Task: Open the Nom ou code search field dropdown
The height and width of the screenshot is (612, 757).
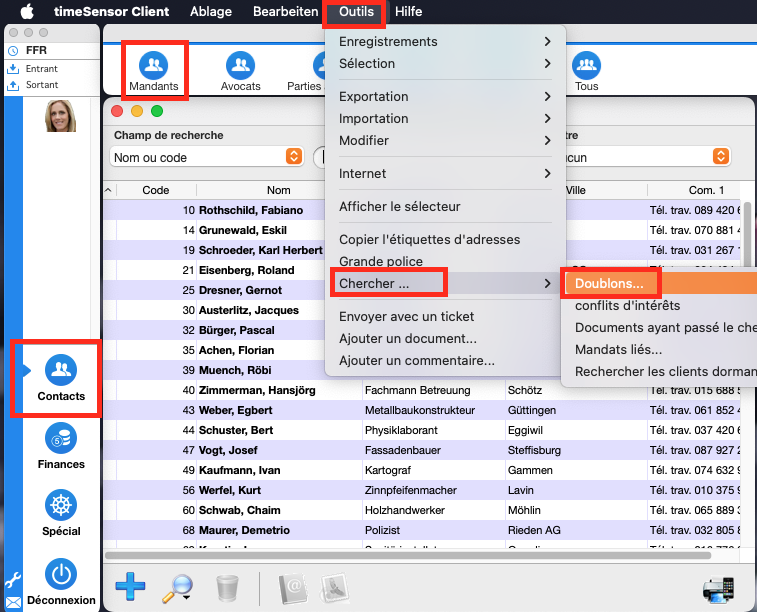Action: click(207, 157)
